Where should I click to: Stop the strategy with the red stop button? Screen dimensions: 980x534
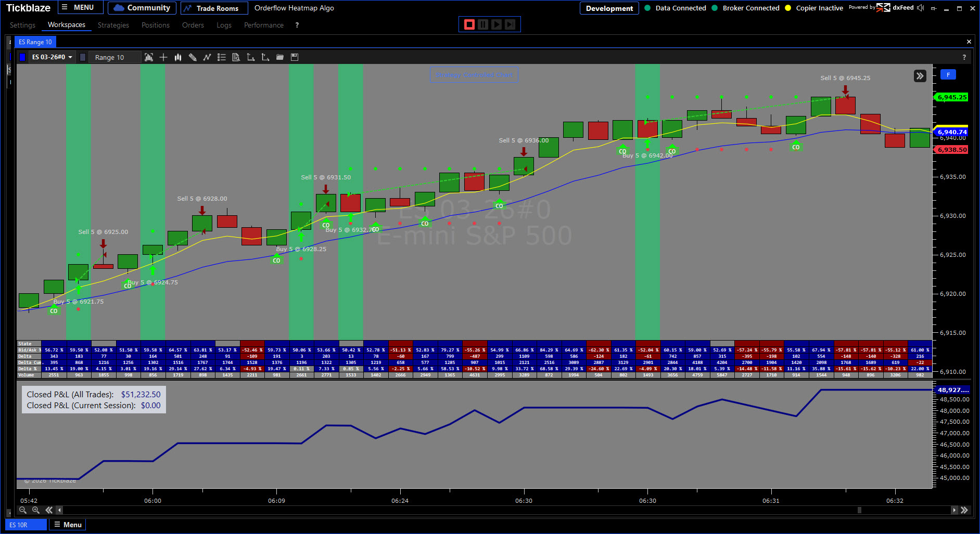[469, 24]
